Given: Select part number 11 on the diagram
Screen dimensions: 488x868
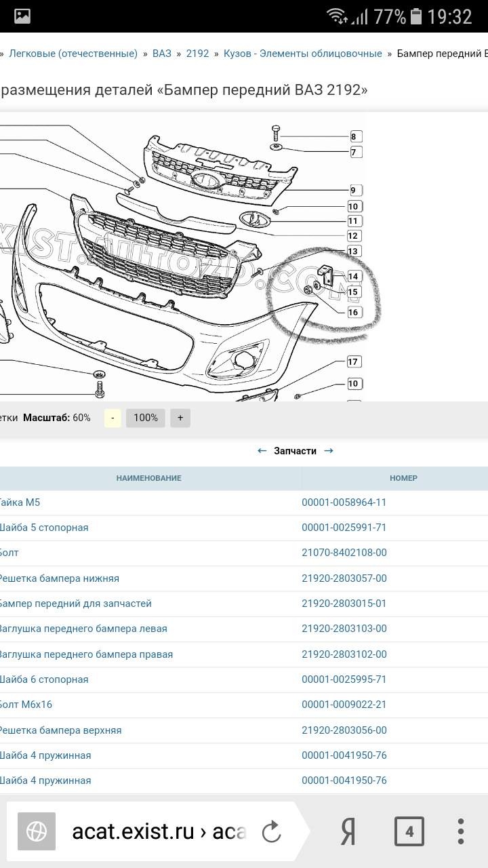Looking at the screenshot, I should (x=353, y=221).
